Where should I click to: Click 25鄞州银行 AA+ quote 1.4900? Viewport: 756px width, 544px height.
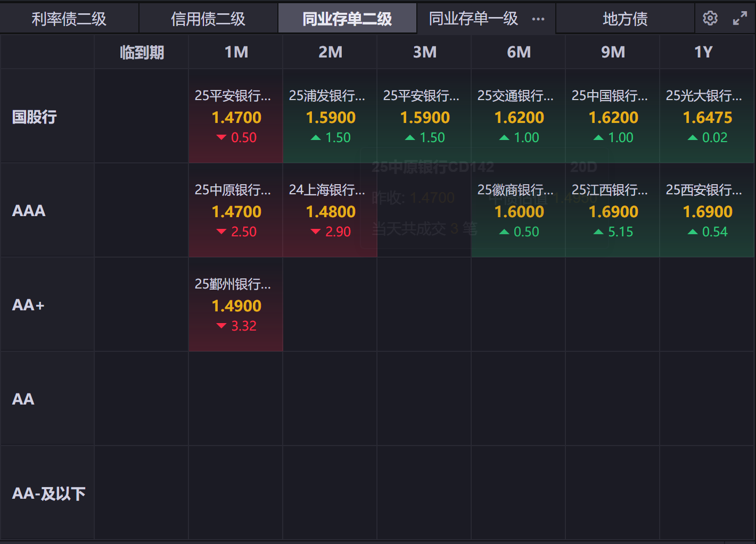236,305
